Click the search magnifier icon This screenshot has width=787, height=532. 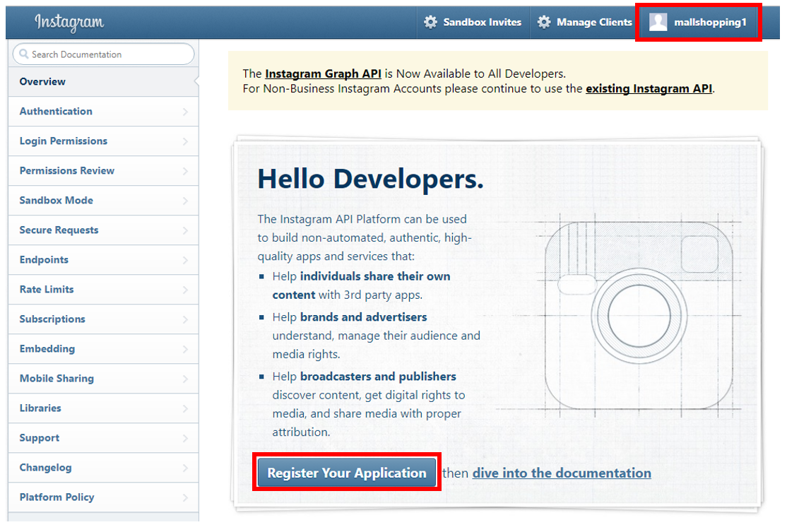[23, 54]
